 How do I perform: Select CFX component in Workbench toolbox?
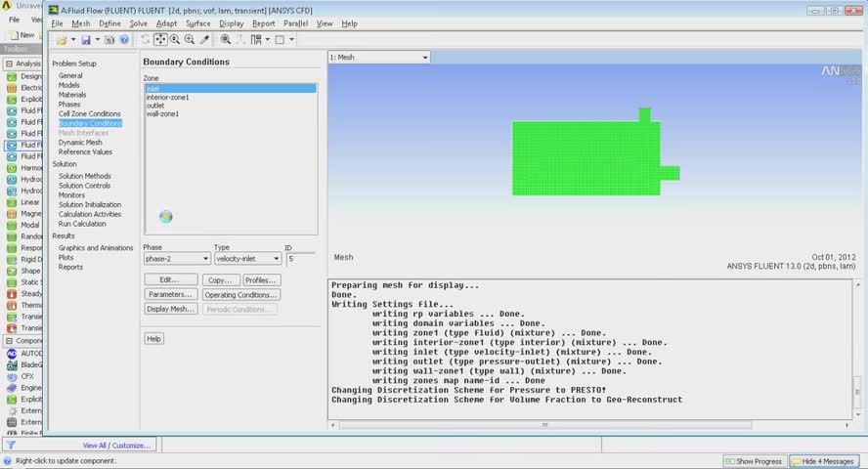[x=22, y=376]
